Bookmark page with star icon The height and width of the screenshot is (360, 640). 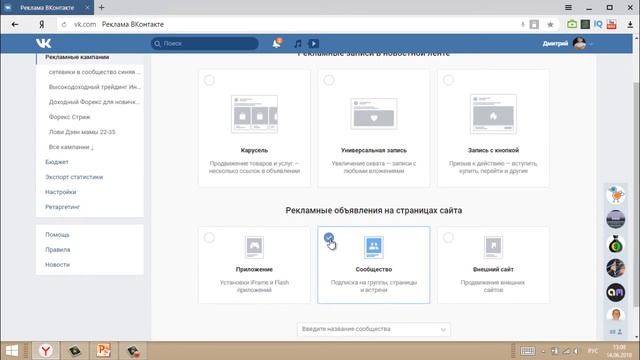point(550,24)
